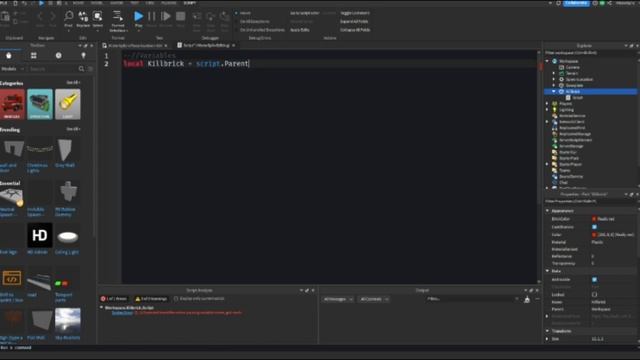
Task: Click See All next to Categories
Action: pos(73,82)
